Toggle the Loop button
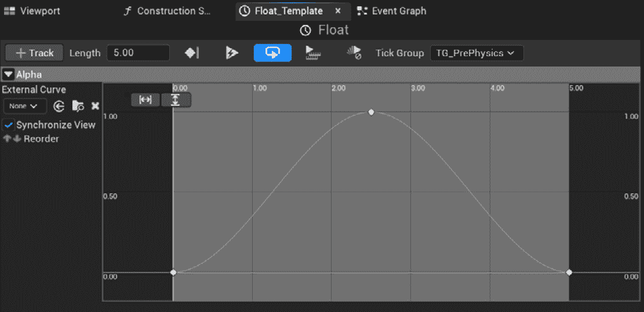 [x=272, y=53]
